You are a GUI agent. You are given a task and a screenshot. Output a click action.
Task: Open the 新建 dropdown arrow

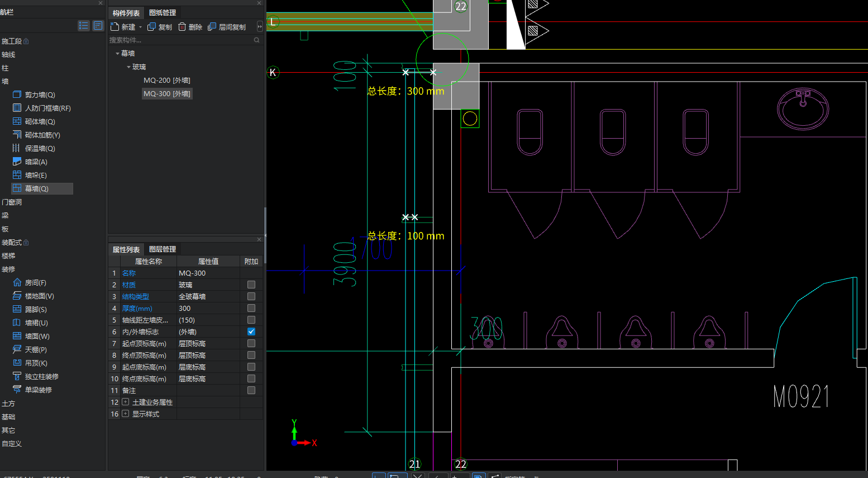tap(140, 27)
